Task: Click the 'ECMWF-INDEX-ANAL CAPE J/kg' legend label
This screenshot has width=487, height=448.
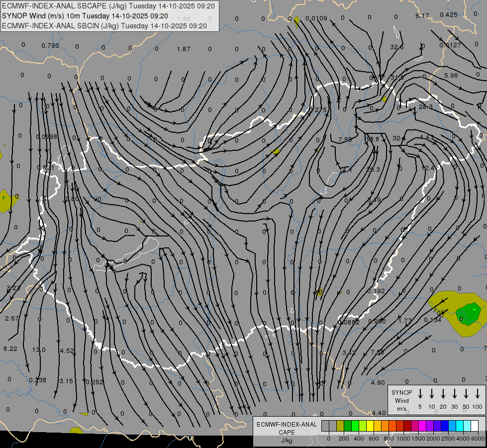Action: [x=287, y=433]
